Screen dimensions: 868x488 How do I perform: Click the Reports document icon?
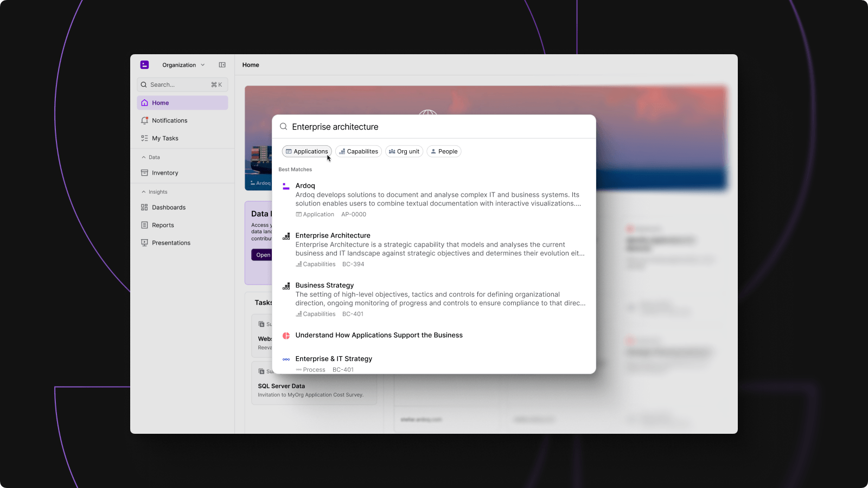pos(144,225)
